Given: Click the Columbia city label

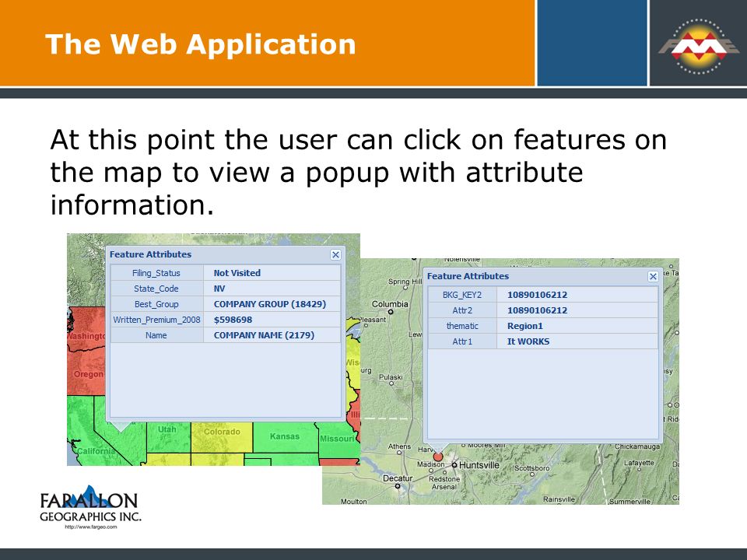Looking at the screenshot, I should (390, 304).
